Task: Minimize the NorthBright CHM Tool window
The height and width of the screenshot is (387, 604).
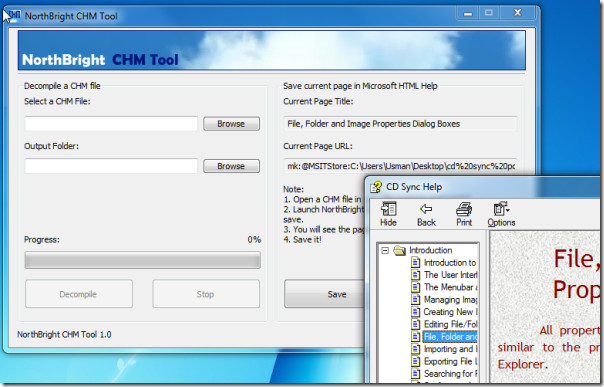Action: pyautogui.click(x=468, y=13)
